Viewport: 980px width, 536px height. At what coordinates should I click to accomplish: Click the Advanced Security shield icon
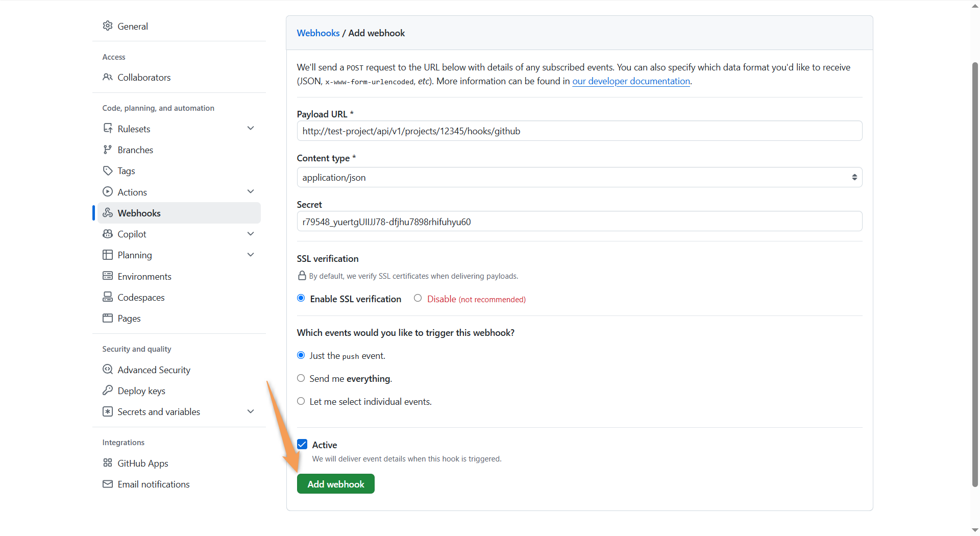[107, 370]
